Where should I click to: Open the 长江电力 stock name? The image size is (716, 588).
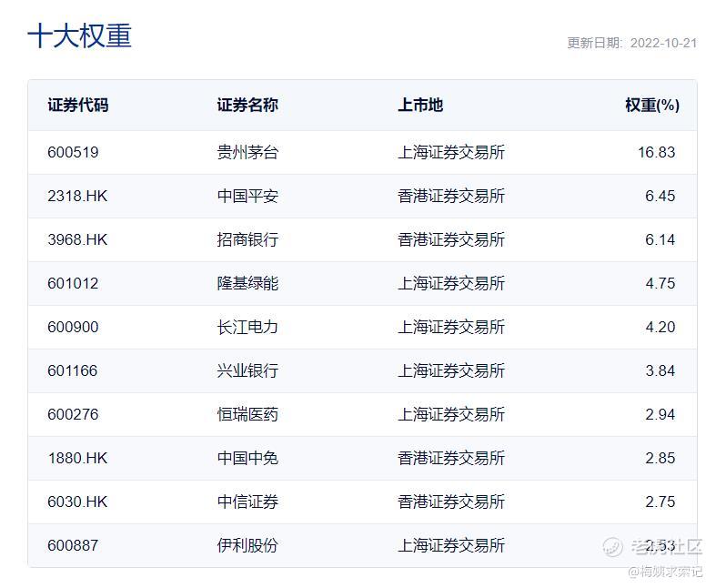pyautogui.click(x=247, y=327)
